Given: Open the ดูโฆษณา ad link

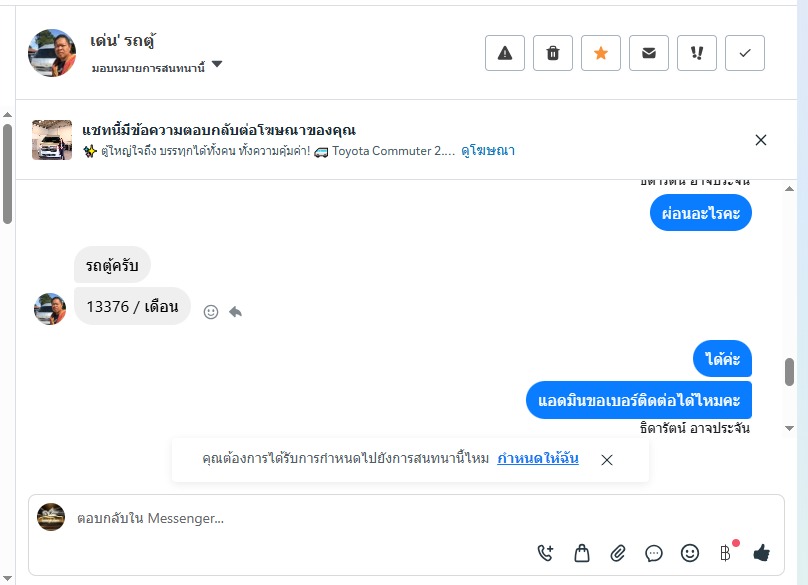Looking at the screenshot, I should tap(488, 151).
